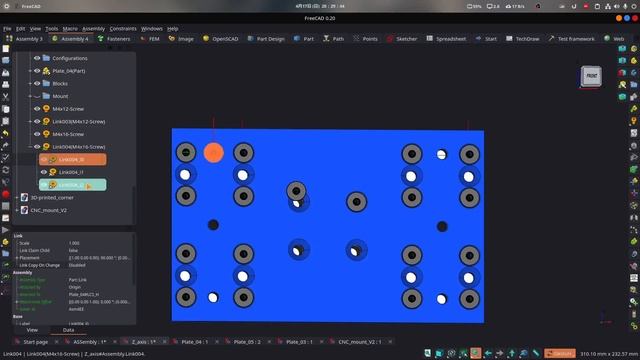Expand the Blocks folder node

[x=30, y=83]
